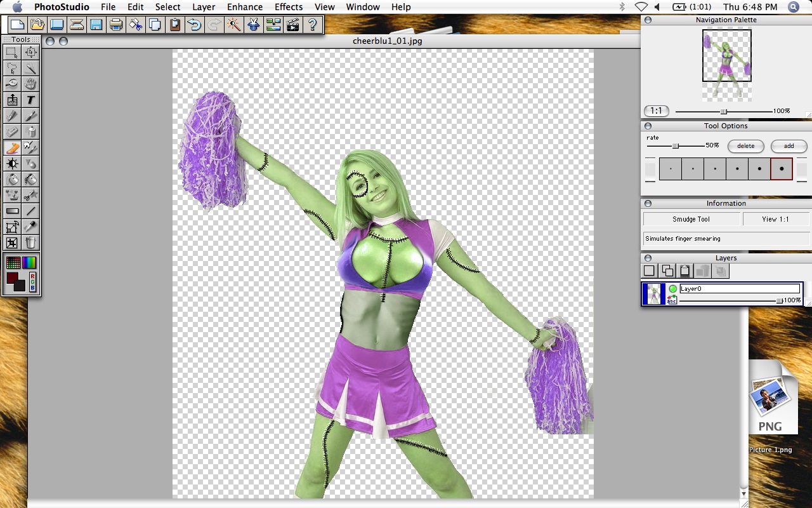
Task: Toggle Layer0 visibility green light
Action: (x=672, y=289)
